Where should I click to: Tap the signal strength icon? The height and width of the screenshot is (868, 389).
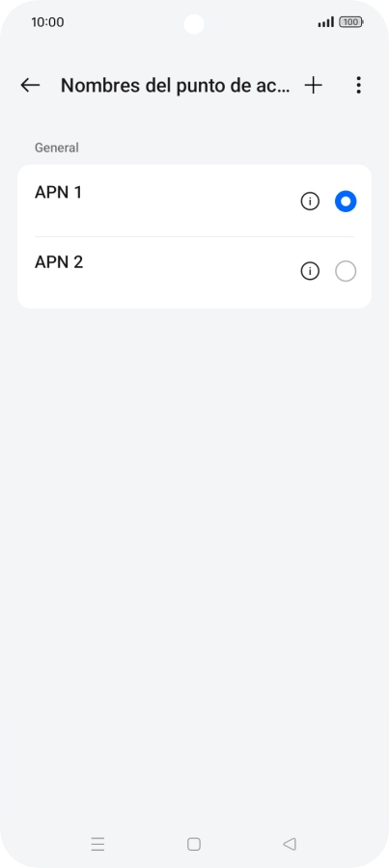point(326,22)
